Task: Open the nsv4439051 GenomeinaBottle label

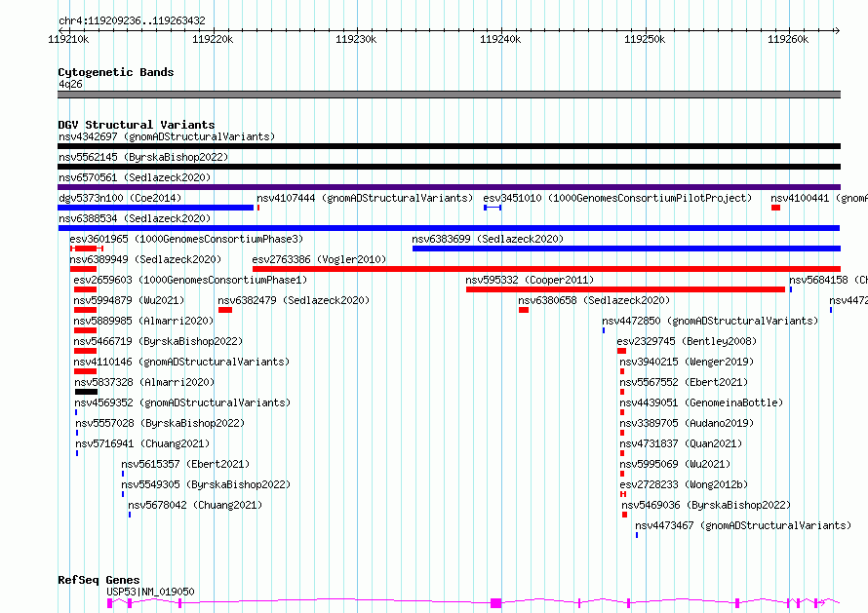Action: point(702,402)
